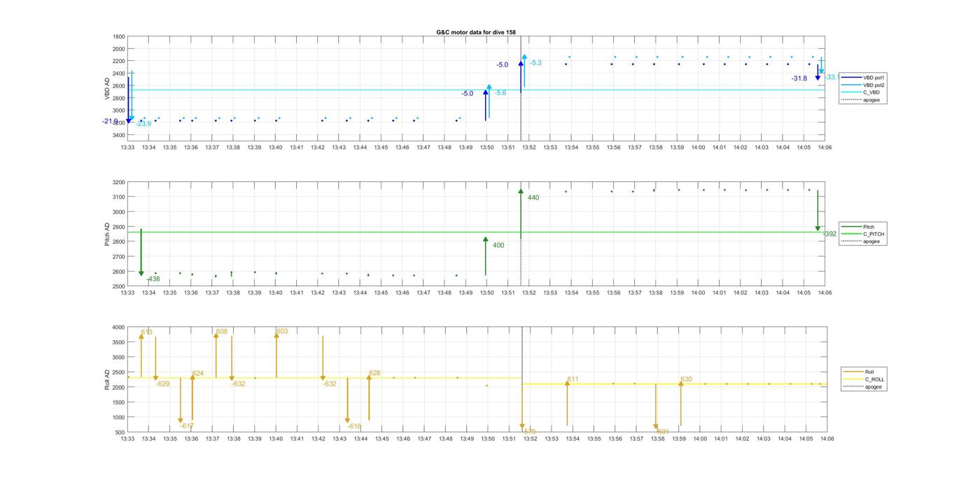Click the 500 tick on Roll axis

point(120,432)
